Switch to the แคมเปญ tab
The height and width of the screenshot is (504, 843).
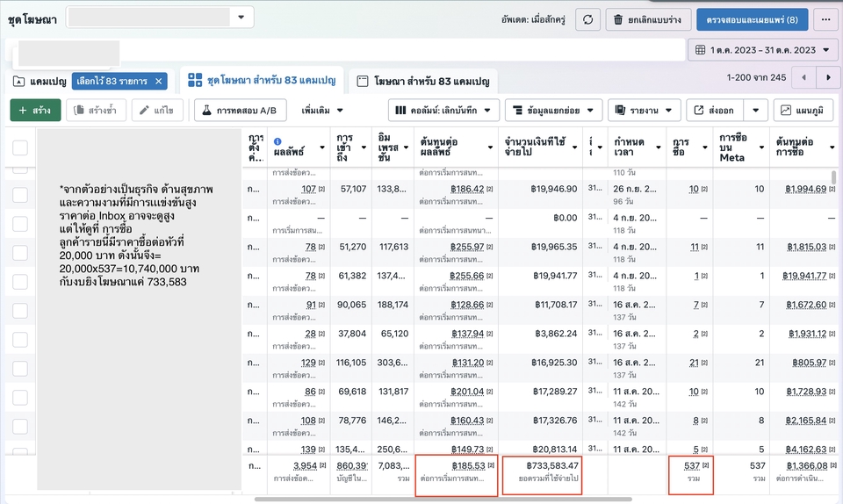[40, 81]
